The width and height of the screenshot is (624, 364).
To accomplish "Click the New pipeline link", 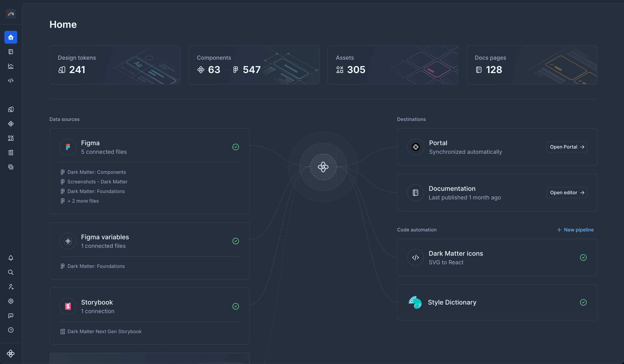I will point(575,230).
